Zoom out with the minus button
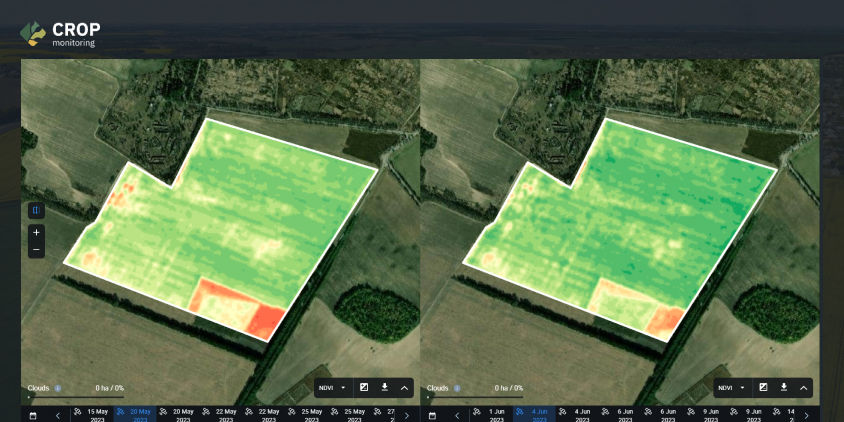Screen dimensions: 844x422 pyautogui.click(x=36, y=250)
